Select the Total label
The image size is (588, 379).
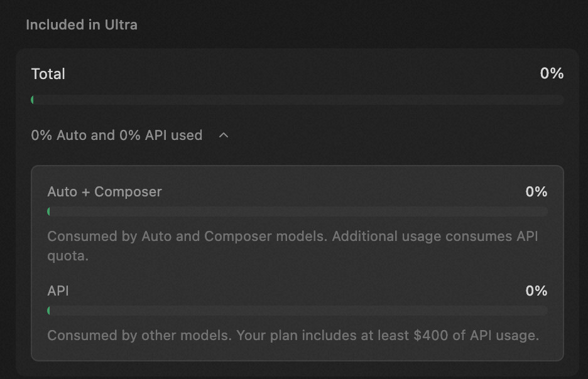coord(48,74)
